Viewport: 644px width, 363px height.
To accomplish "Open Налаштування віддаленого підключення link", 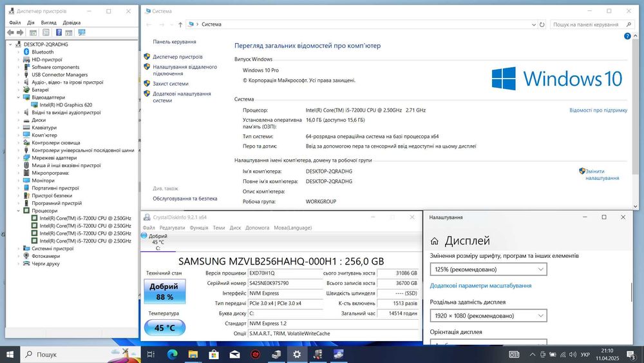I will click(x=185, y=70).
